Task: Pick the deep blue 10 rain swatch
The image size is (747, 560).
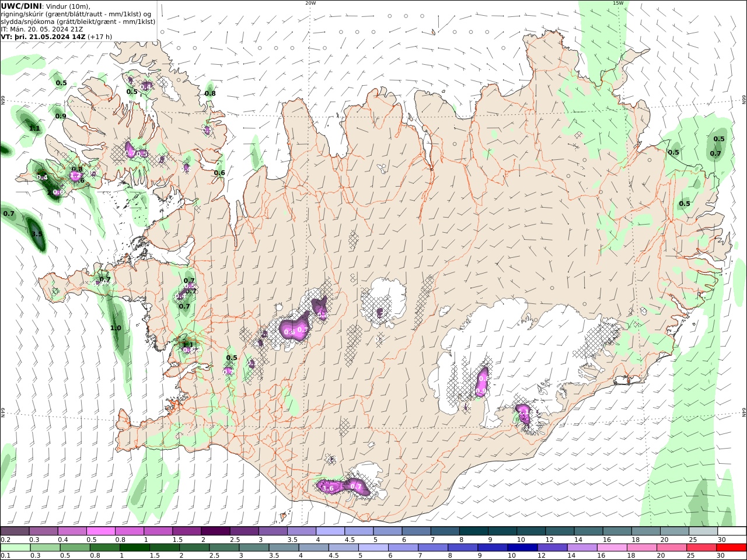Action: pyautogui.click(x=522, y=548)
